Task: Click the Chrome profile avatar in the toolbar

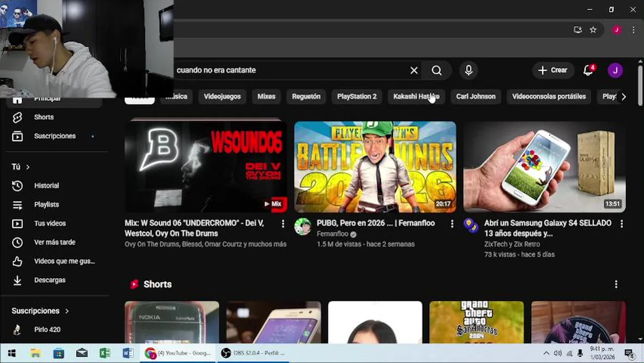Action: click(x=616, y=30)
